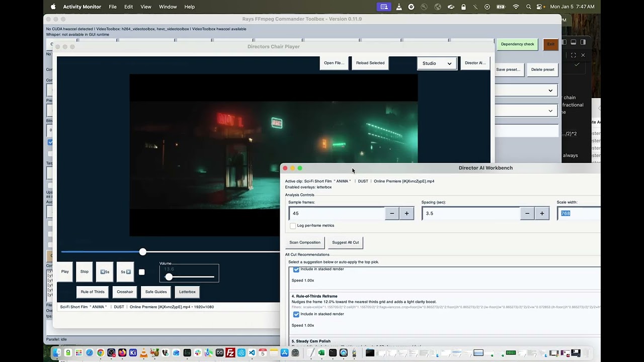The width and height of the screenshot is (644, 362).
Task: Click the Suggest Alt Cut button
Action: pyautogui.click(x=346, y=242)
